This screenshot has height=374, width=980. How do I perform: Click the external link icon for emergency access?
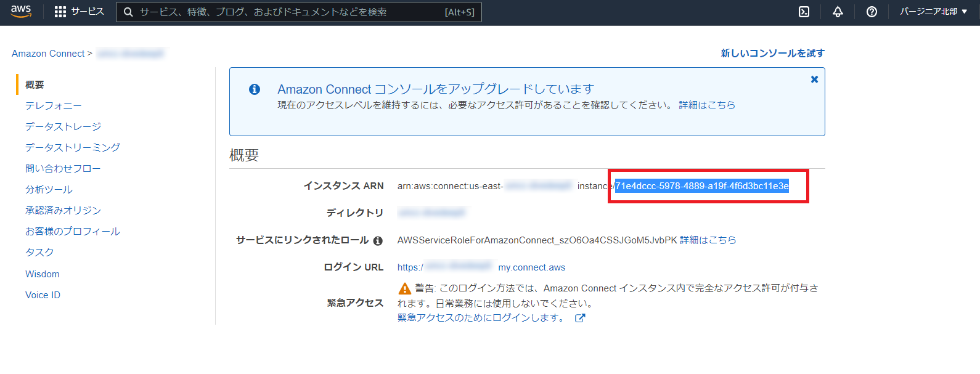click(x=580, y=319)
